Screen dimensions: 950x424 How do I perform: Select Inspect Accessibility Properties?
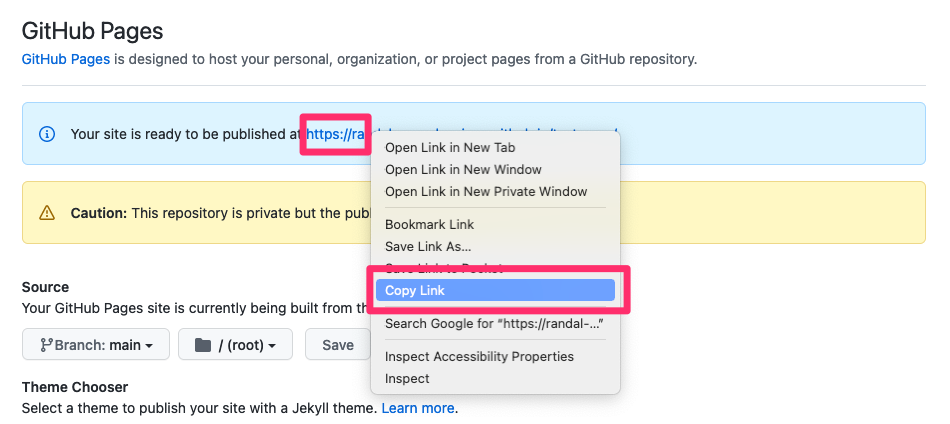tap(479, 356)
